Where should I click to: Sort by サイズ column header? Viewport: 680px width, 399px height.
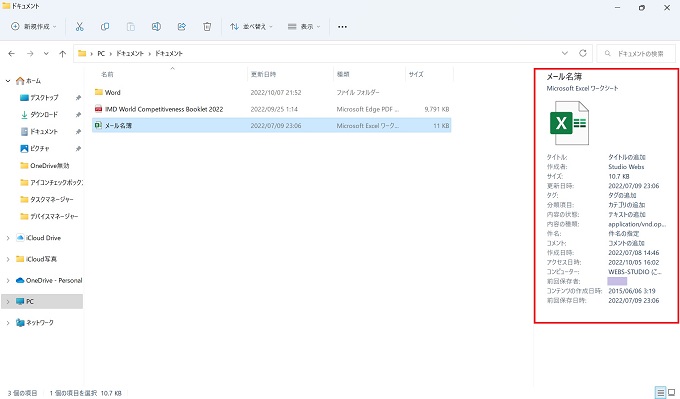click(x=416, y=74)
